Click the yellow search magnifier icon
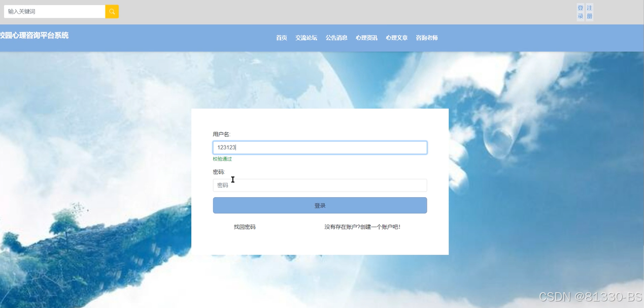 click(112, 11)
